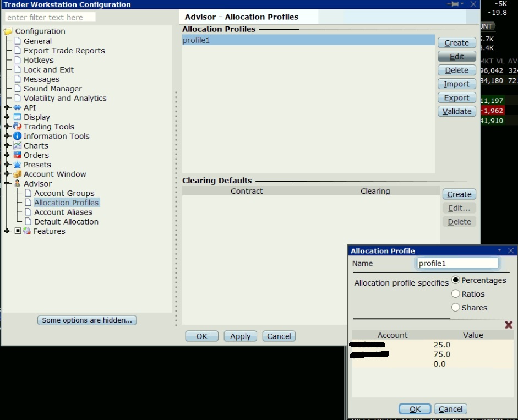Click the API arrows icon
The height and width of the screenshot is (420, 518).
[x=17, y=108]
